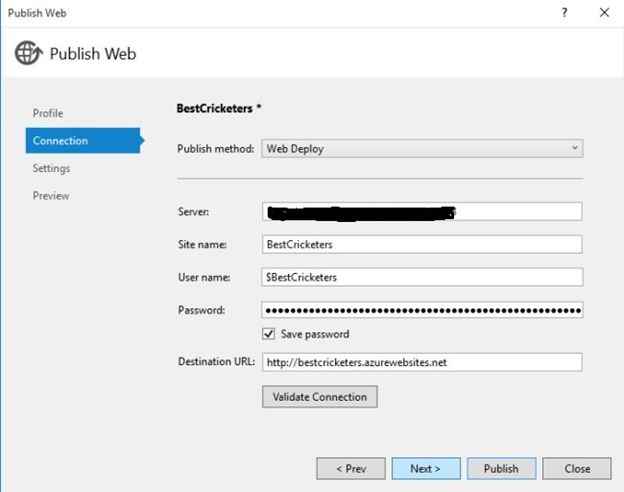Close the Publish Web dialog
The image size is (624, 492).
point(604,13)
